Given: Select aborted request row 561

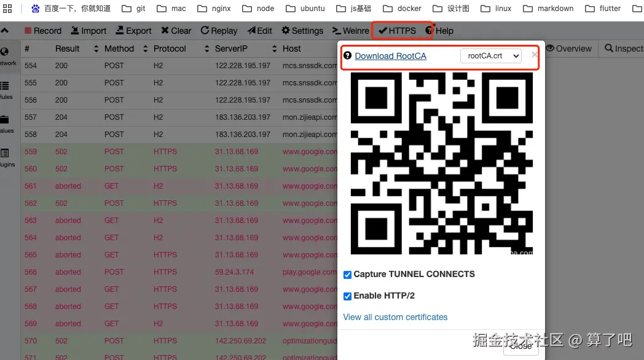Looking at the screenshot, I should 179,186.
